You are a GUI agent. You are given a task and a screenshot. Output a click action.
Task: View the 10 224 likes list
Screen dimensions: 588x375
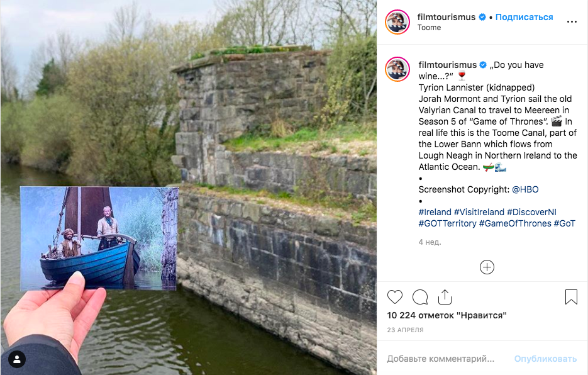[447, 315]
